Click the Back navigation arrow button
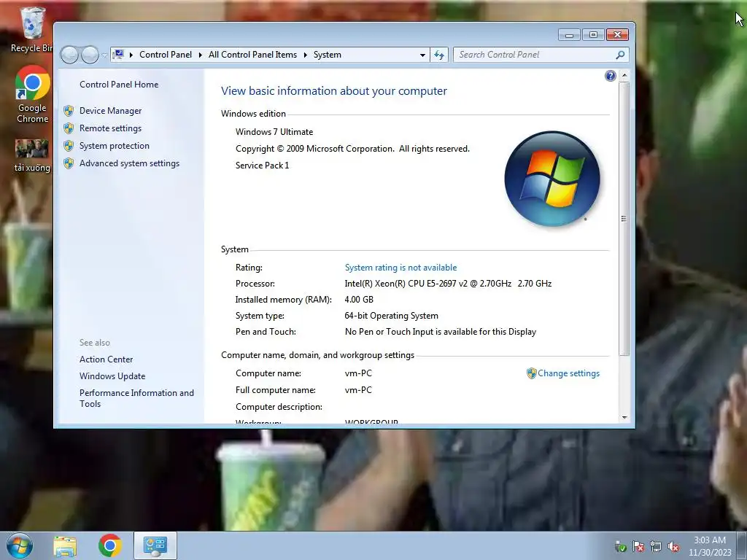747x560 pixels. [x=69, y=55]
